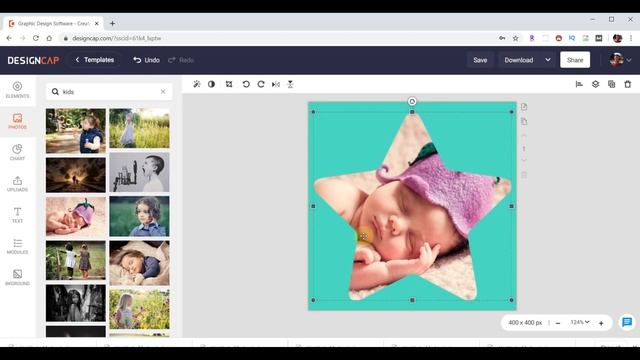This screenshot has width=640, height=360.
Task: Delete the selected element with trash icon
Action: 628,84
